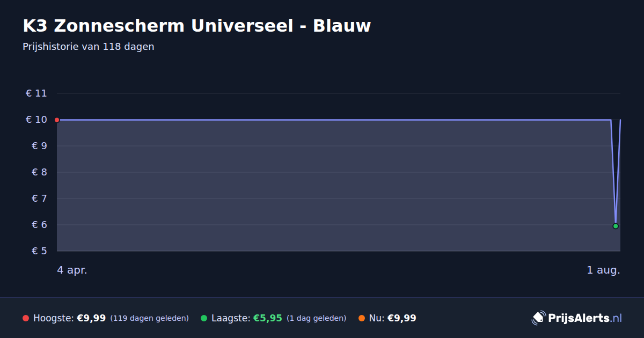
Task: Click the green Laagste legend dot
Action: (x=204, y=318)
